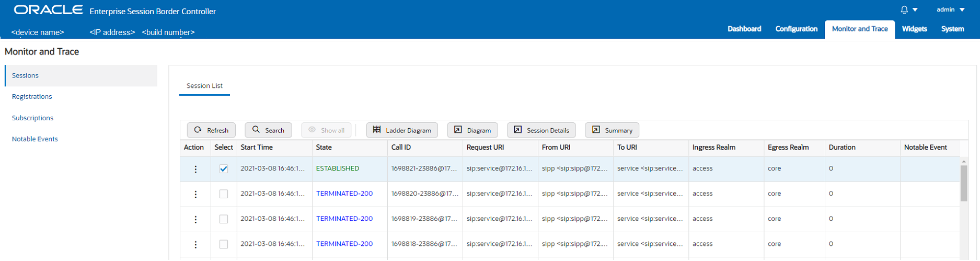980x261 pixels.
Task: Open the session Summary popup
Action: 612,130
